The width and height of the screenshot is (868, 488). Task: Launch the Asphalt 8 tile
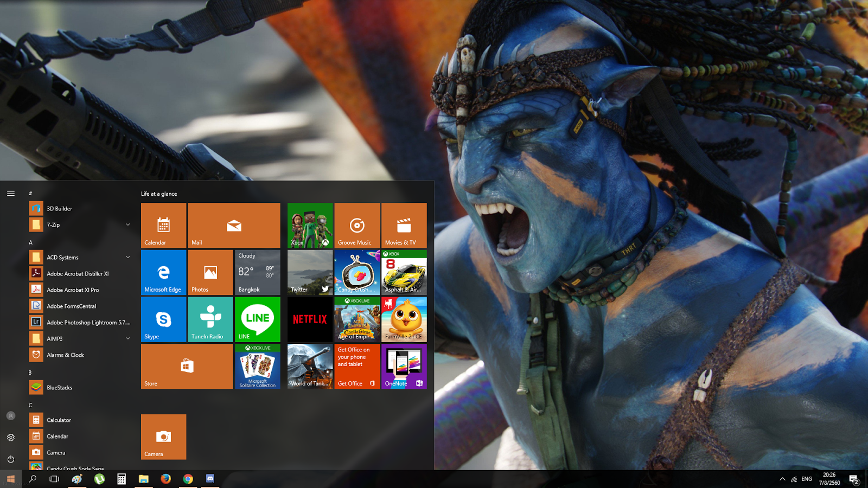click(404, 272)
